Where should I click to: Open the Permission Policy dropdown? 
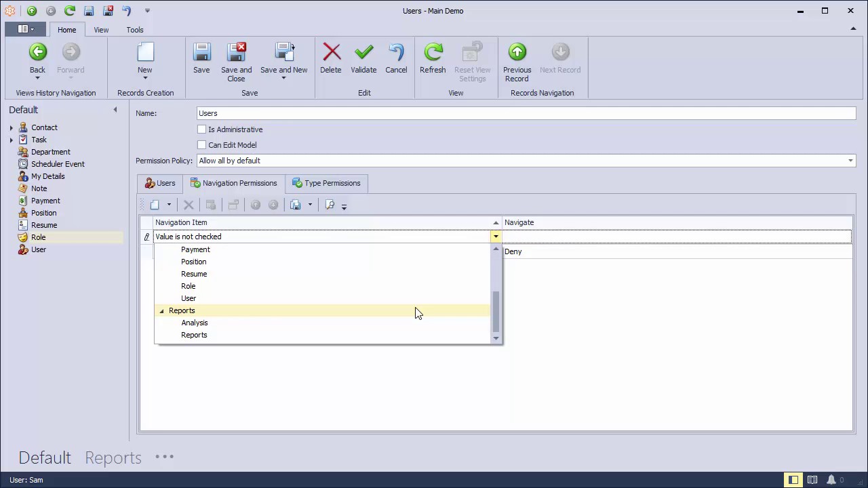[850, 161]
